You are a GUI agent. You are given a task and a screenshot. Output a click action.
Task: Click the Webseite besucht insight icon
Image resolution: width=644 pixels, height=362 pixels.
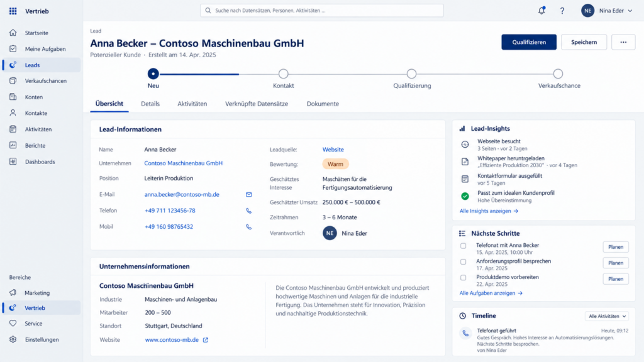[465, 145]
